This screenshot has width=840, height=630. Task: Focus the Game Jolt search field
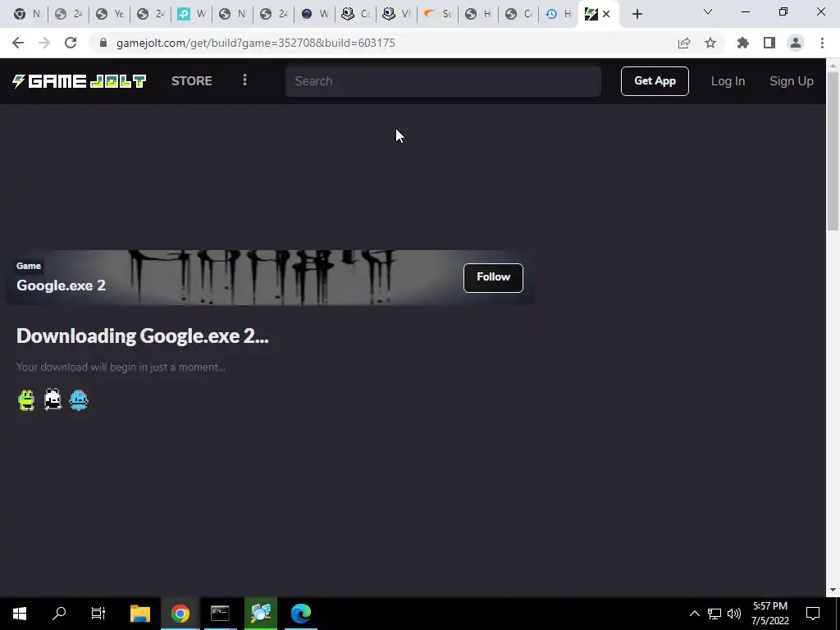[442, 81]
